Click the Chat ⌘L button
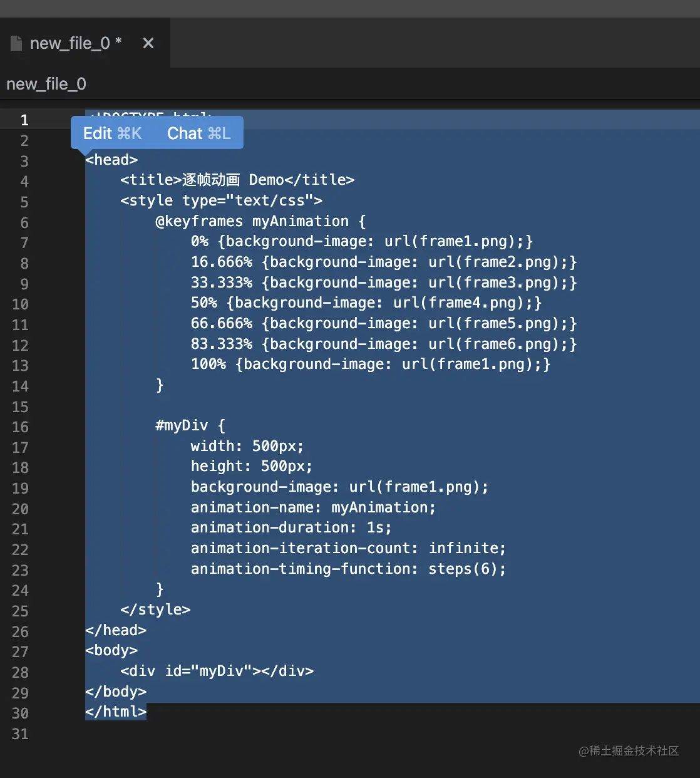The image size is (700, 778). [x=199, y=133]
